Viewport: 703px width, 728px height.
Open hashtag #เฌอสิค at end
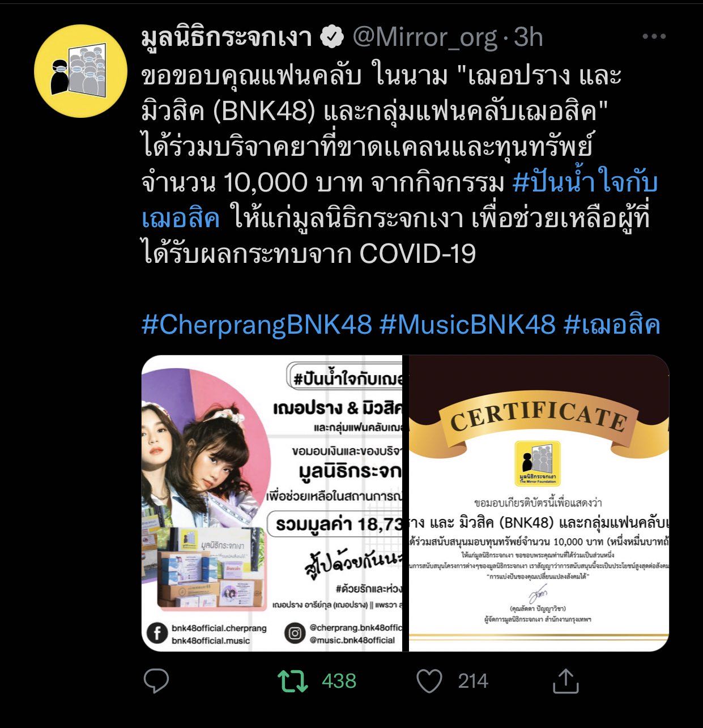pyautogui.click(x=612, y=325)
